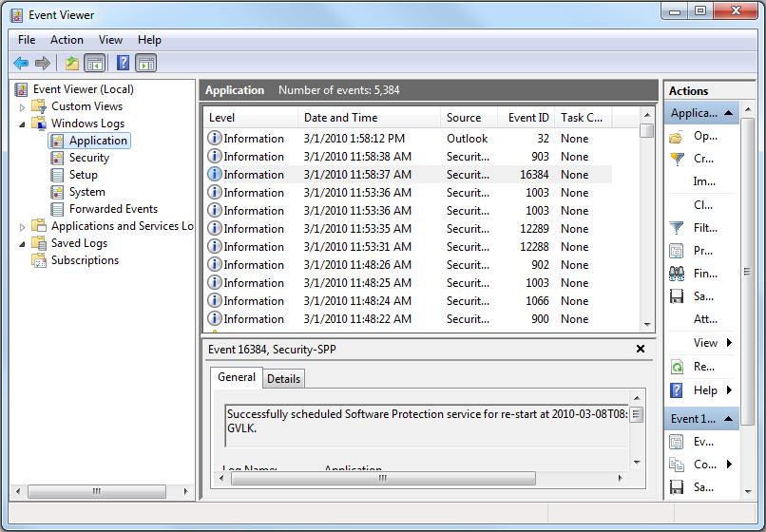Viewport: 766px width, 532px height.
Task: Click the blue Help icon in the toolbar
Action: [123, 64]
